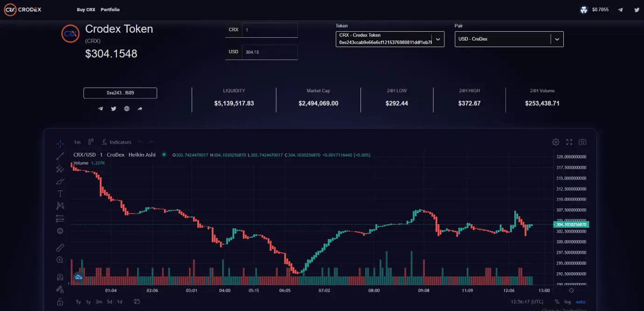Click the $372.67 24H high value
644x311 pixels.
tap(469, 104)
